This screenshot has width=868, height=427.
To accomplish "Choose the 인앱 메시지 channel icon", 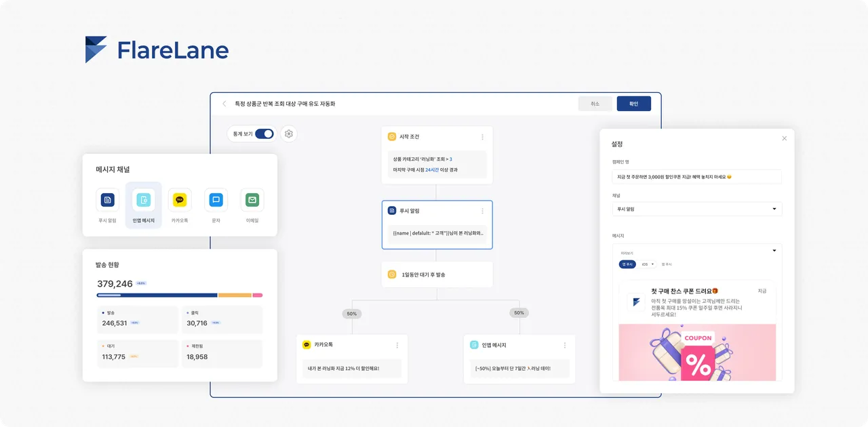I will (144, 200).
